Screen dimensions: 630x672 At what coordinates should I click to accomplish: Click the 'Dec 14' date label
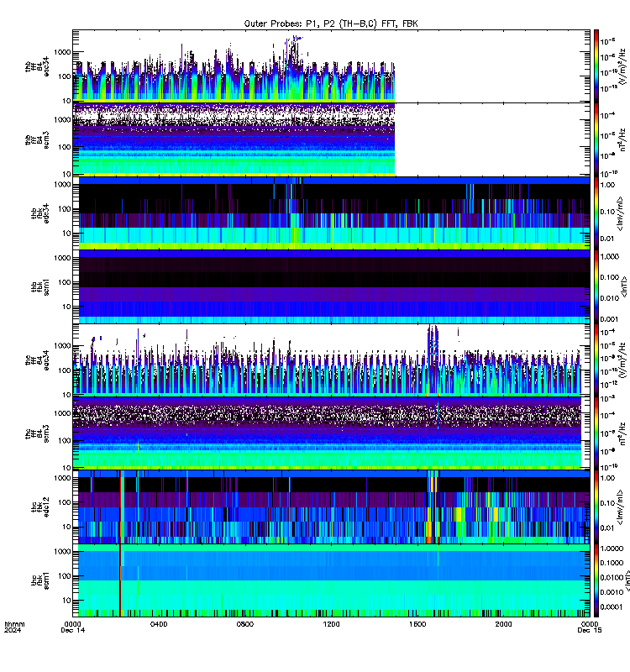(73, 631)
